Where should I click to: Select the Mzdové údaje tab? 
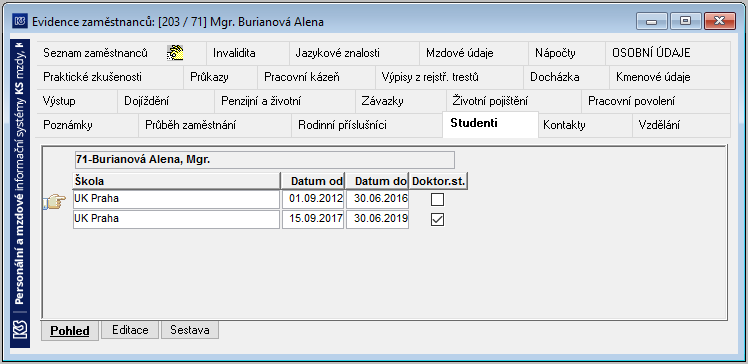pos(474,53)
